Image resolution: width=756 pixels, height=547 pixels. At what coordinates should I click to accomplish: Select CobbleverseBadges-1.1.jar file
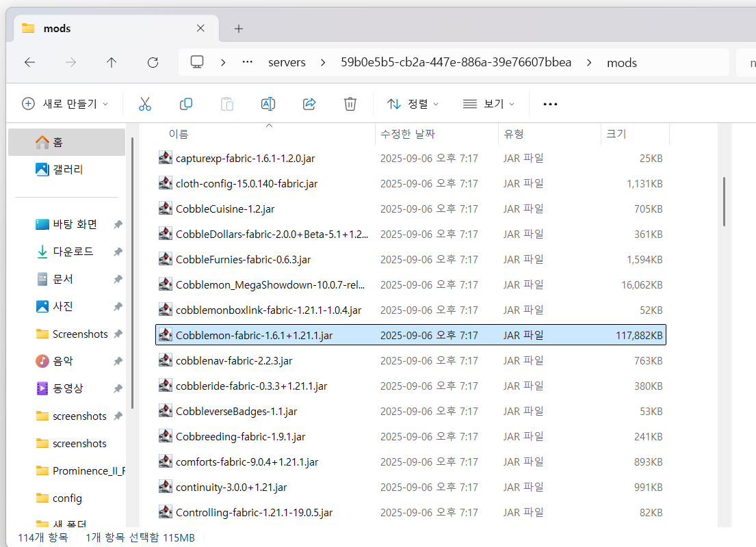[x=410, y=412]
